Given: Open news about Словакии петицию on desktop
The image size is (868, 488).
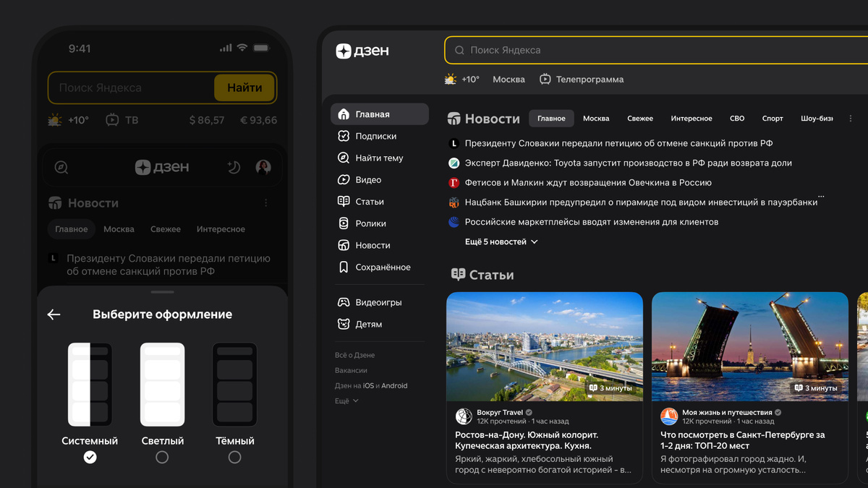Looking at the screenshot, I should point(618,143).
